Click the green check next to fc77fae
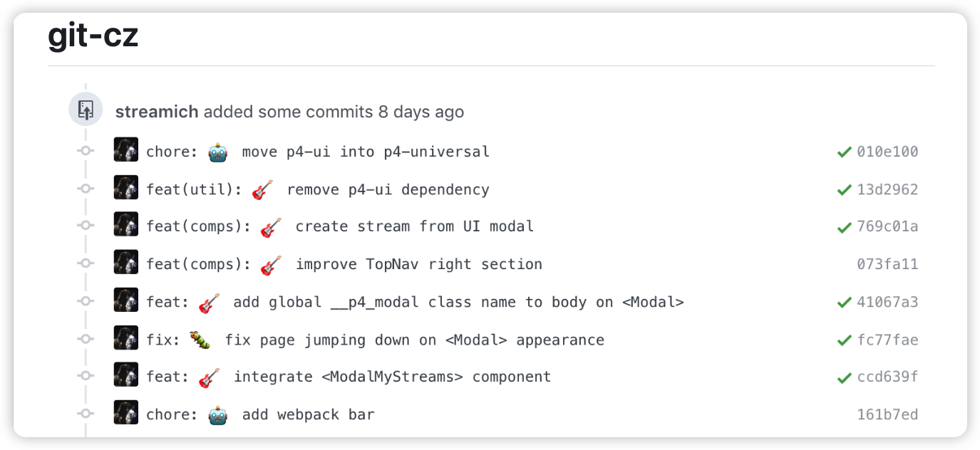Viewport: 980px width, 450px height. [845, 339]
